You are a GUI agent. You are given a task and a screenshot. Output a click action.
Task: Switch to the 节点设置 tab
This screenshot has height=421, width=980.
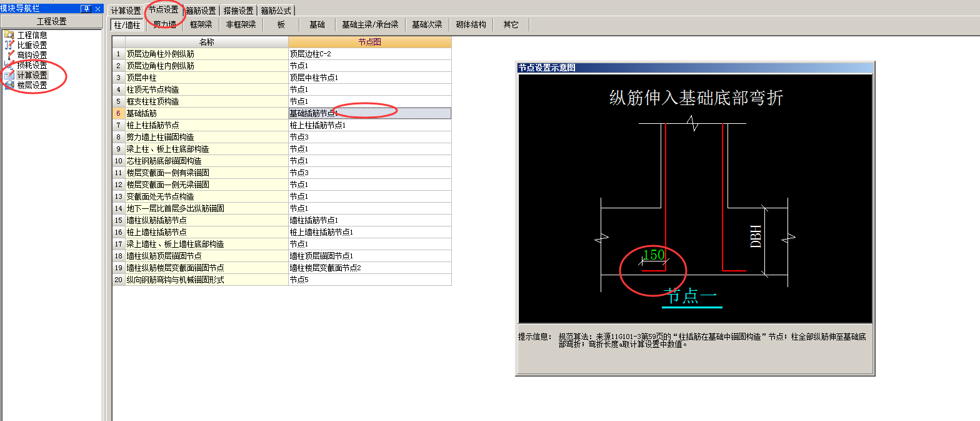click(164, 10)
